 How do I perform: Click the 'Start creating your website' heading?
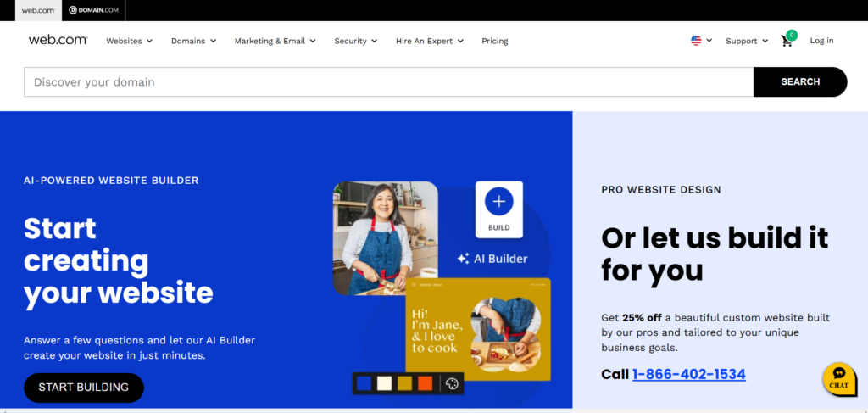119,260
